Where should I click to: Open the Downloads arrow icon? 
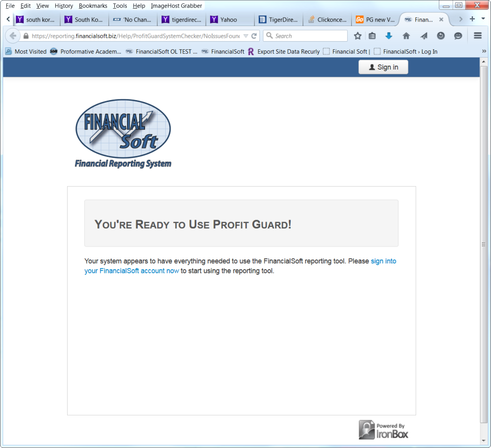388,36
